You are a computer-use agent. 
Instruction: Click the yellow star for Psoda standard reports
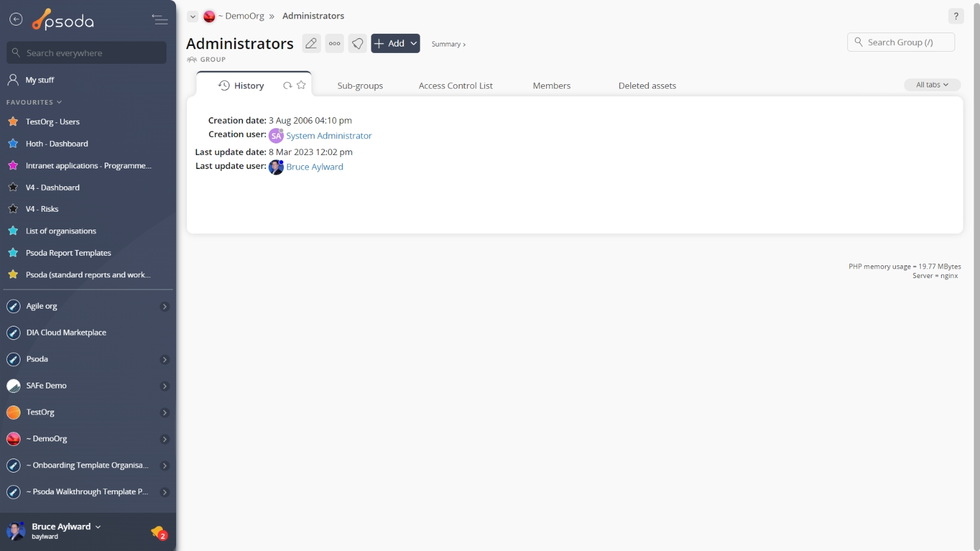pyautogui.click(x=13, y=274)
